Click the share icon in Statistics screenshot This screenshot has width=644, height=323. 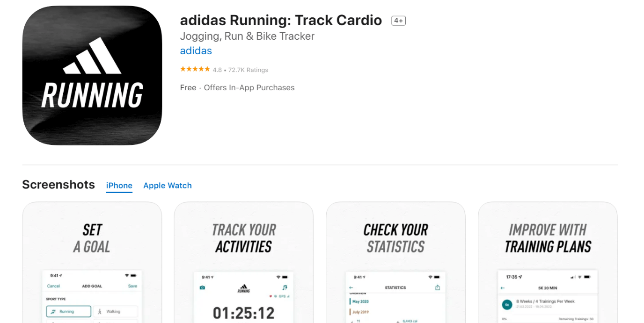tap(438, 287)
